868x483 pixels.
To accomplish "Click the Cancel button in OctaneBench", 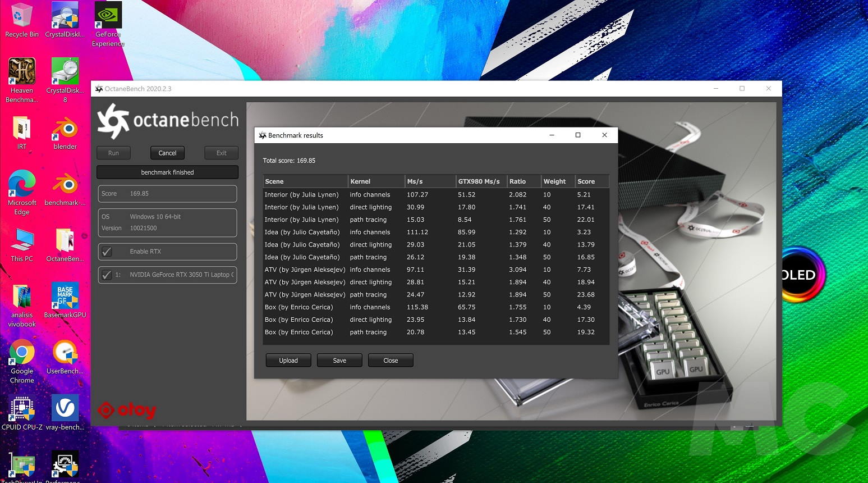I will pyautogui.click(x=167, y=153).
